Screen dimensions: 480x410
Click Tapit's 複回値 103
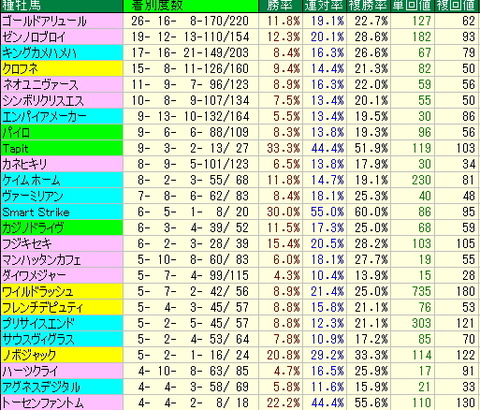[x=465, y=149]
